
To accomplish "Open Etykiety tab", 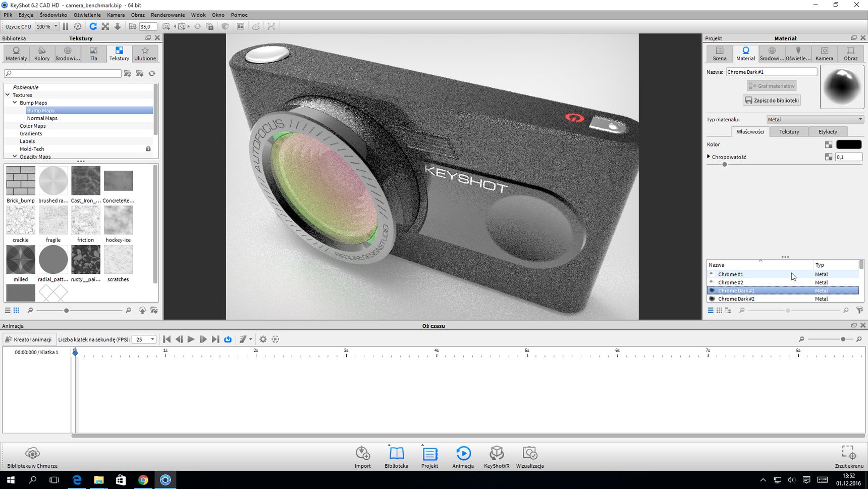I will pos(828,132).
